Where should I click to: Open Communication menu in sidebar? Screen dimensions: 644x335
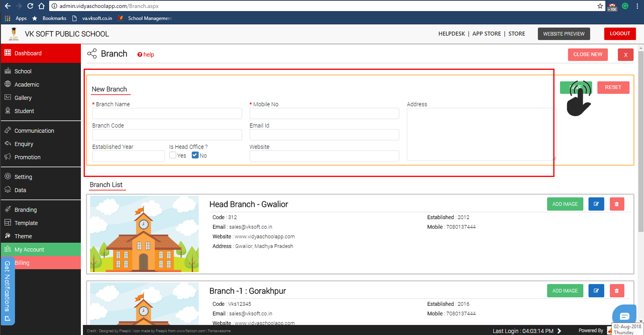pos(41,131)
